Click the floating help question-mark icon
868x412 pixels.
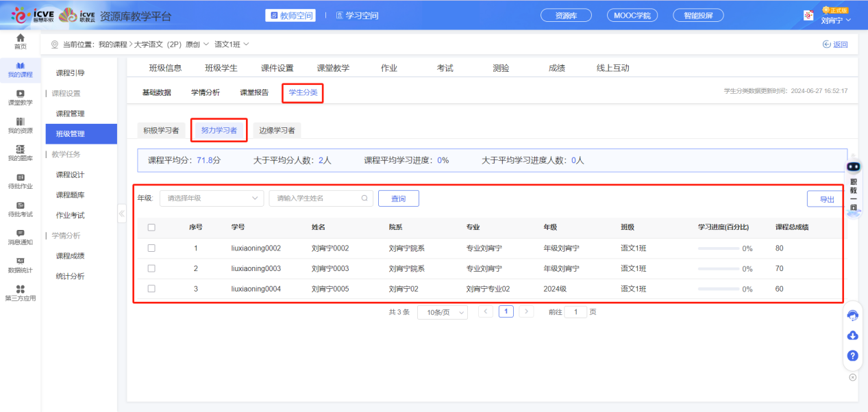(852, 355)
